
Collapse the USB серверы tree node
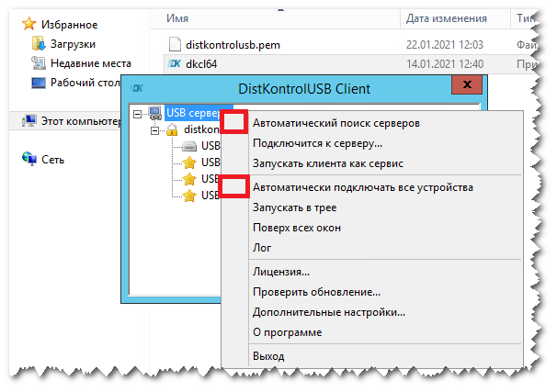[x=138, y=114]
